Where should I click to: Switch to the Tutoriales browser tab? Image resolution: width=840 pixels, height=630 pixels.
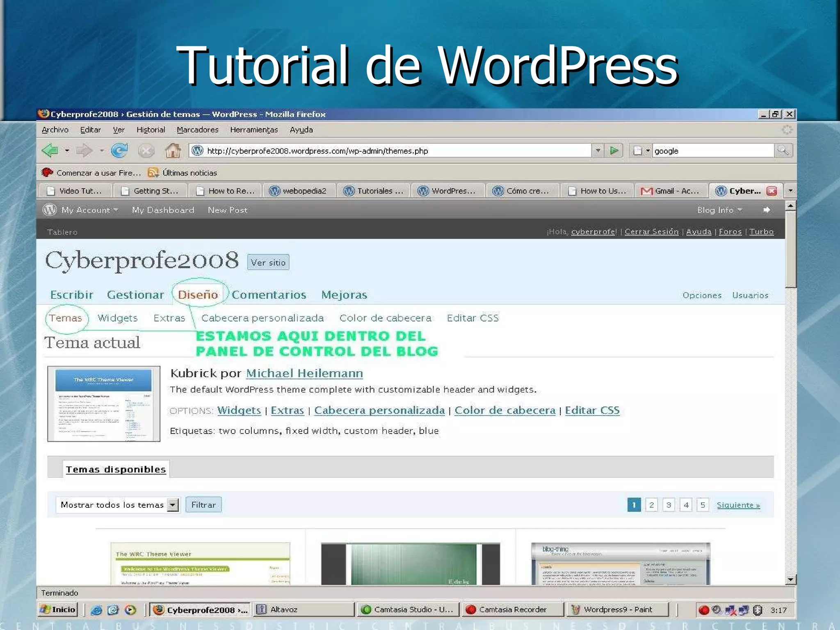click(x=374, y=191)
